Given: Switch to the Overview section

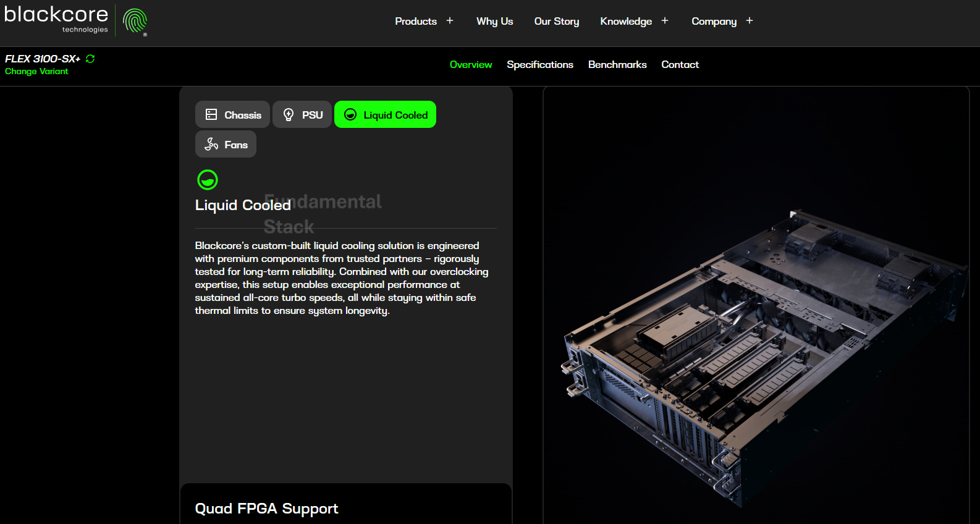Looking at the screenshot, I should 471,64.
